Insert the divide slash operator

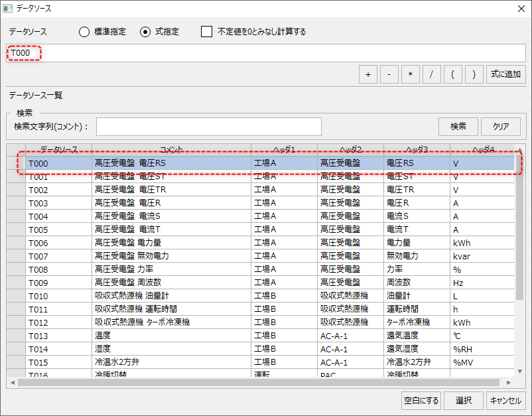click(431, 75)
